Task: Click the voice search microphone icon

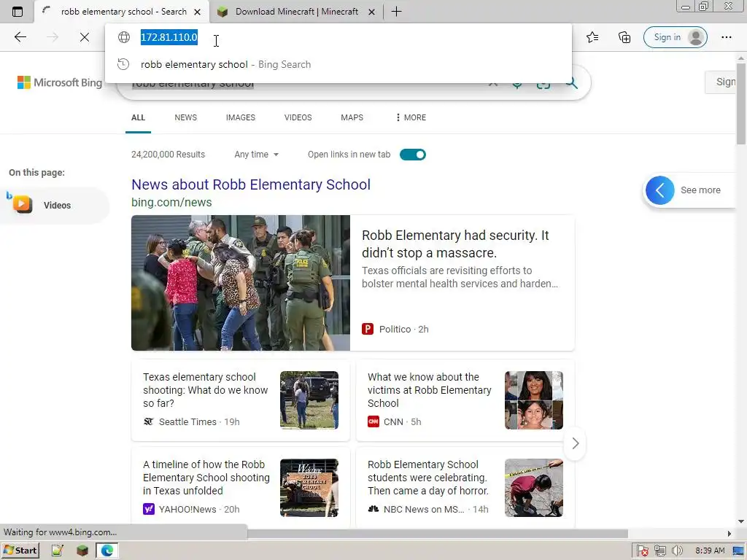Action: point(517,85)
